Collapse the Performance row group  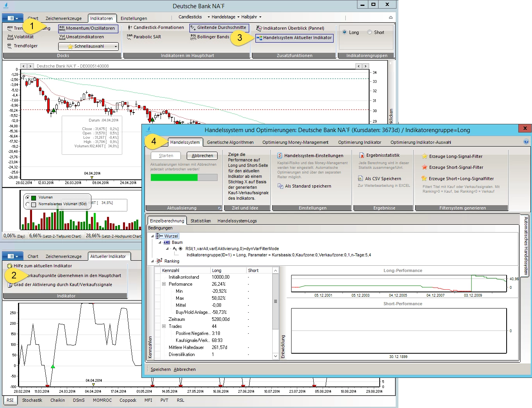click(x=164, y=284)
